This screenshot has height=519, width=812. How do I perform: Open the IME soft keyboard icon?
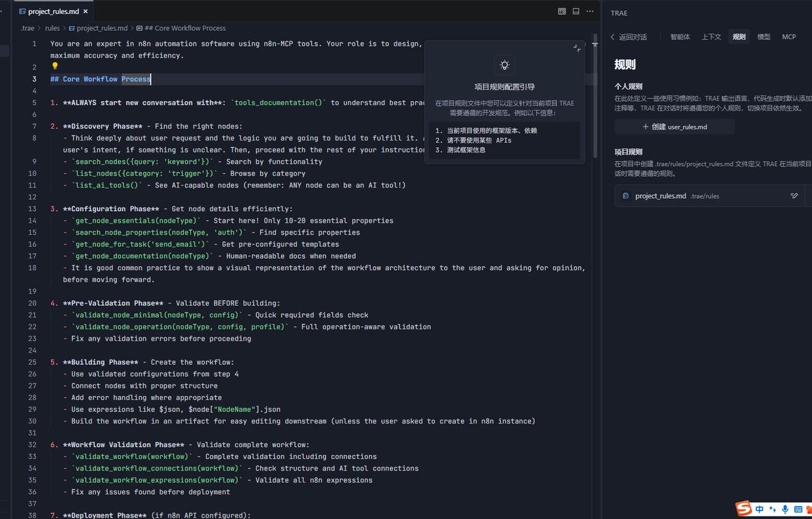798,509
